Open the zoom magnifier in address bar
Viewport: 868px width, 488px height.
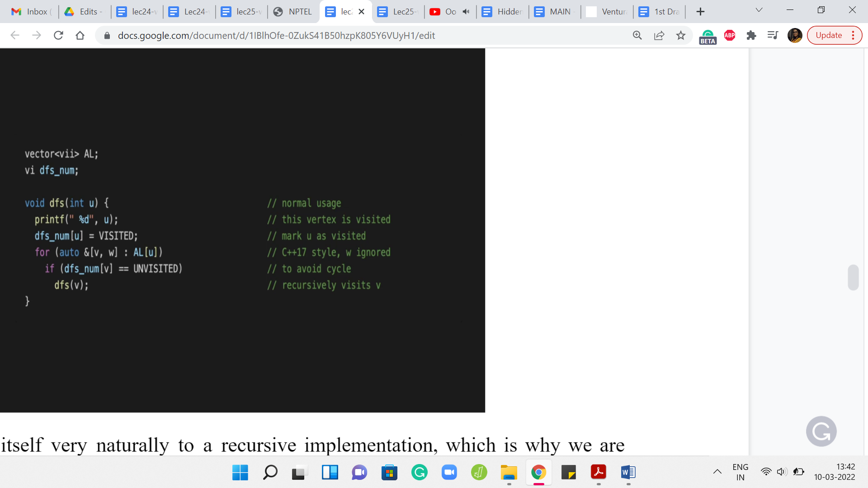point(637,35)
